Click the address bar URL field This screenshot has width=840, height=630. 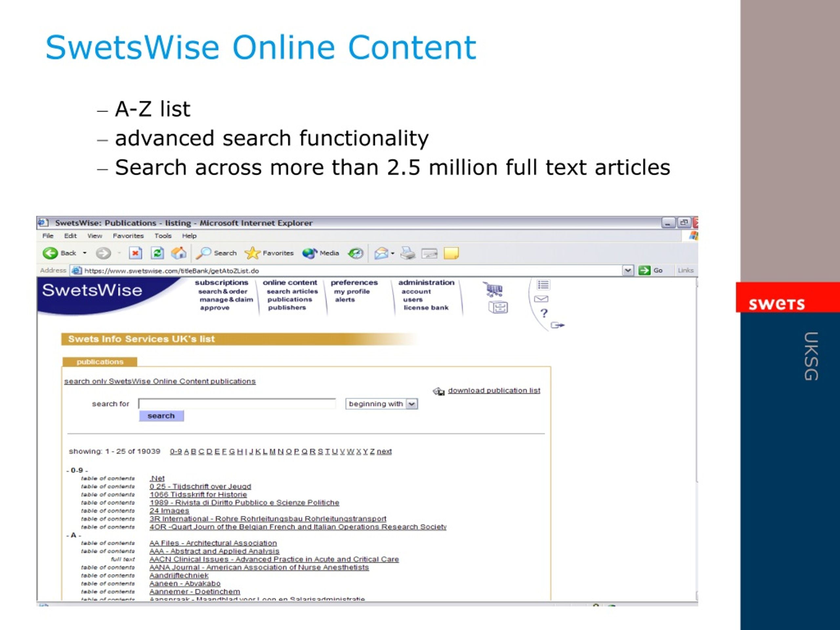point(352,270)
